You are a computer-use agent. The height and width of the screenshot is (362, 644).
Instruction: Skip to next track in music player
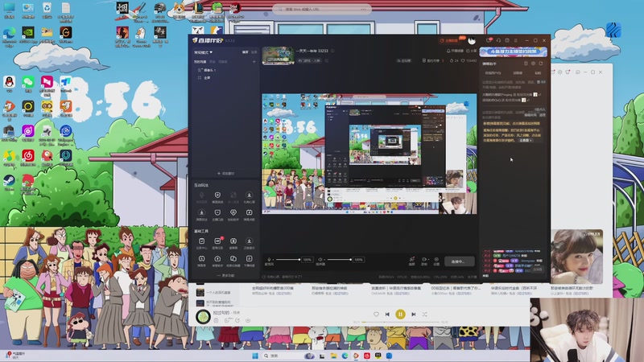coord(414,315)
